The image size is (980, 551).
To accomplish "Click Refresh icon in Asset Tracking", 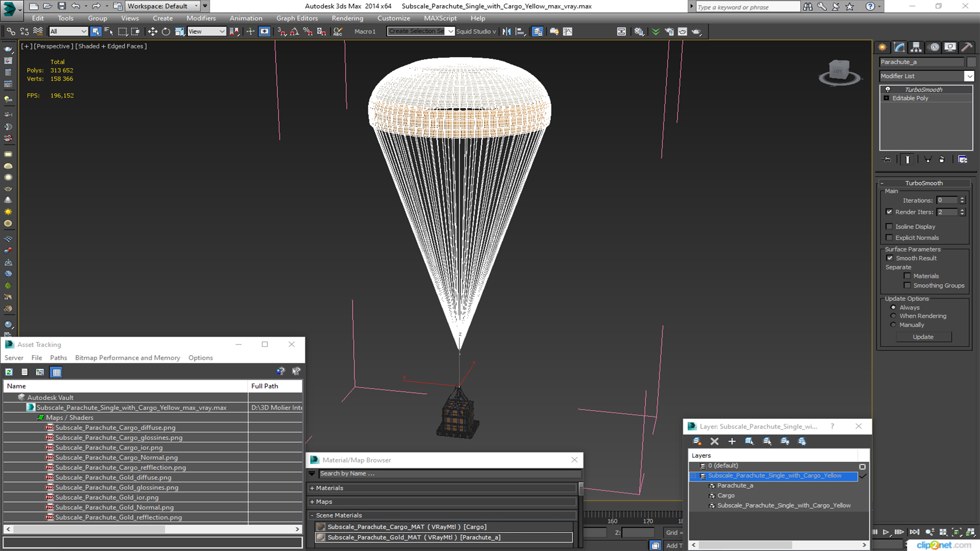I will click(9, 372).
